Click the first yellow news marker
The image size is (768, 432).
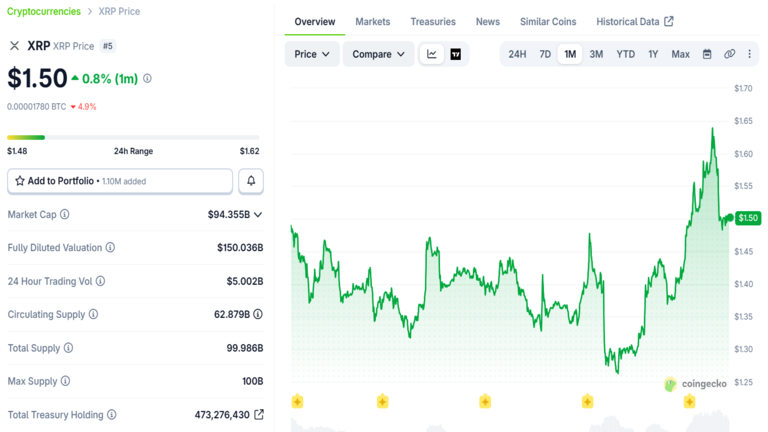297,402
